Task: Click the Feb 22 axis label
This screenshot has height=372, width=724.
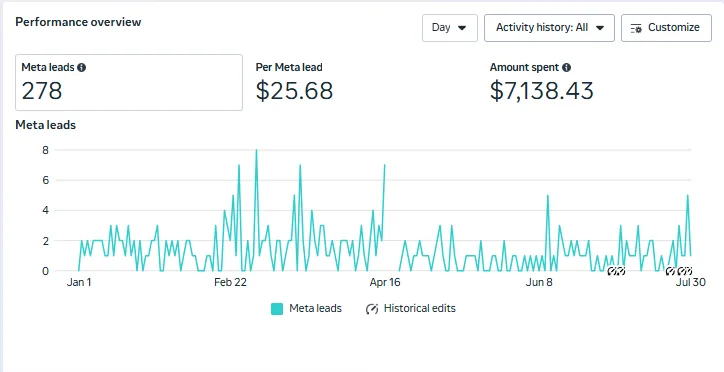Action: click(230, 282)
